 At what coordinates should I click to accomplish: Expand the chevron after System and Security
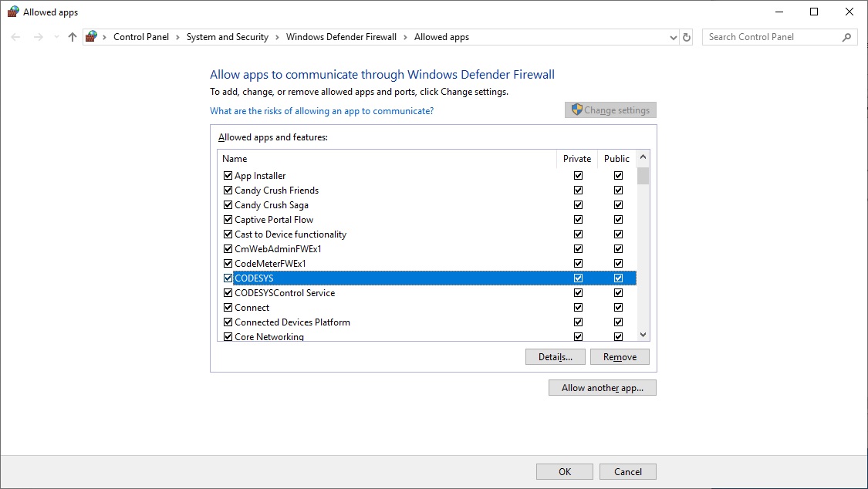pyautogui.click(x=277, y=37)
